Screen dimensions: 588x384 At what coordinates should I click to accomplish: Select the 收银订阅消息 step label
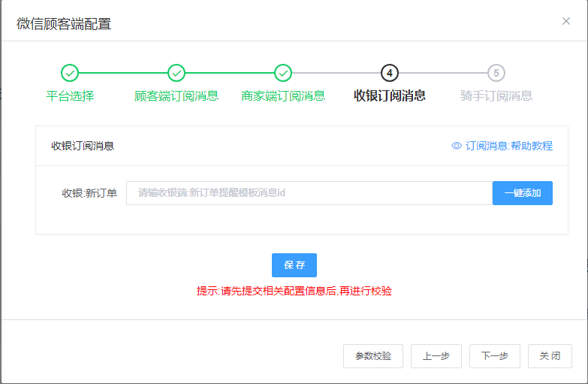coord(390,95)
